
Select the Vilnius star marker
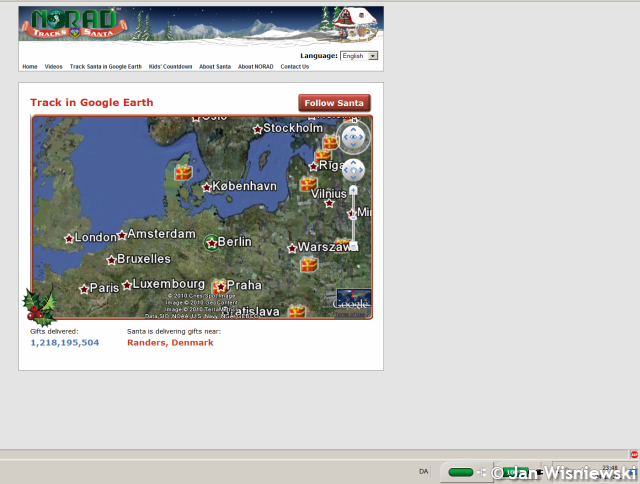pyautogui.click(x=329, y=203)
